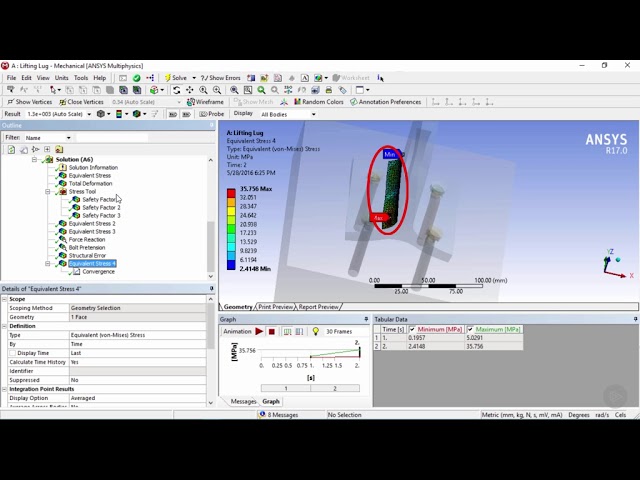Click the Body selection filter icon
Screen dimensions: 640x480
point(110,90)
